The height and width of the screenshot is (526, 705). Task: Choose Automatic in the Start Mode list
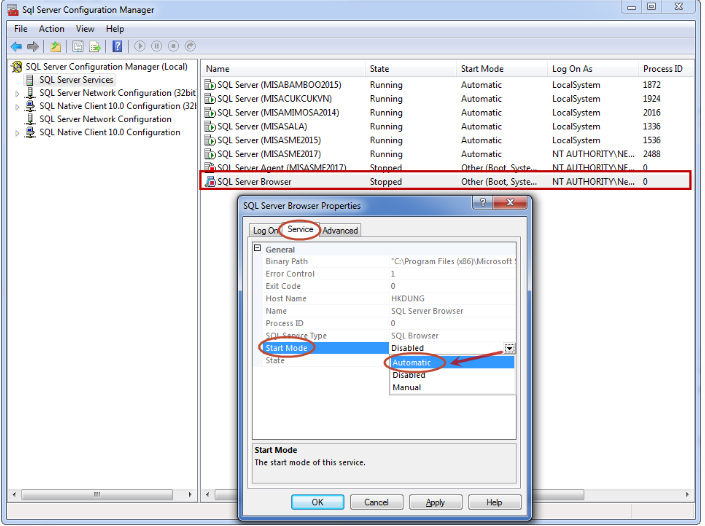pos(452,363)
